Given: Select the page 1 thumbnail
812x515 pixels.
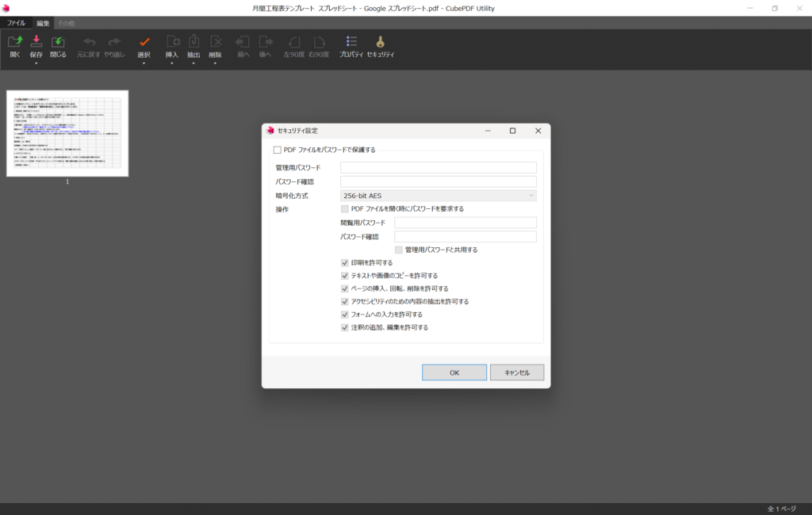Looking at the screenshot, I should [x=67, y=133].
